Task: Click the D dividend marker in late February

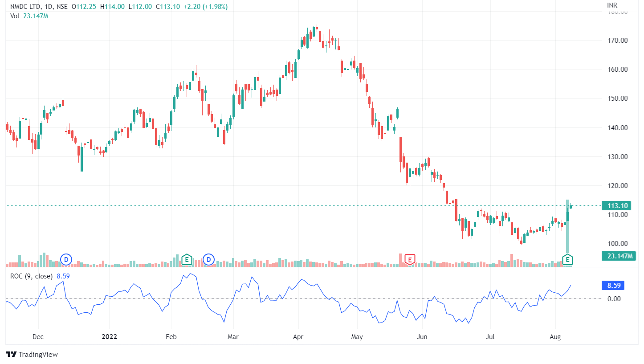Action: pos(208,259)
